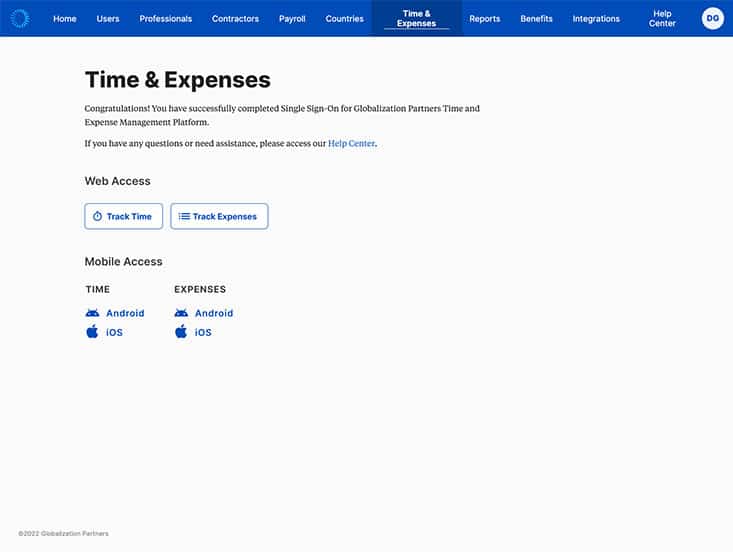Click the Apple icon under TIME
The image size is (733, 552).
92,331
